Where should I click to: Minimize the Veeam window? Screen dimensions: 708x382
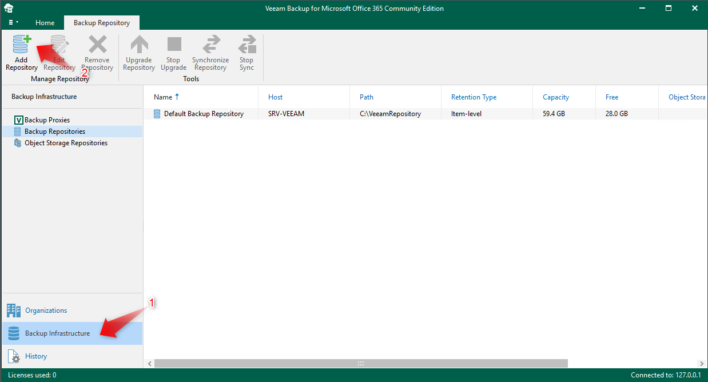[x=642, y=8]
